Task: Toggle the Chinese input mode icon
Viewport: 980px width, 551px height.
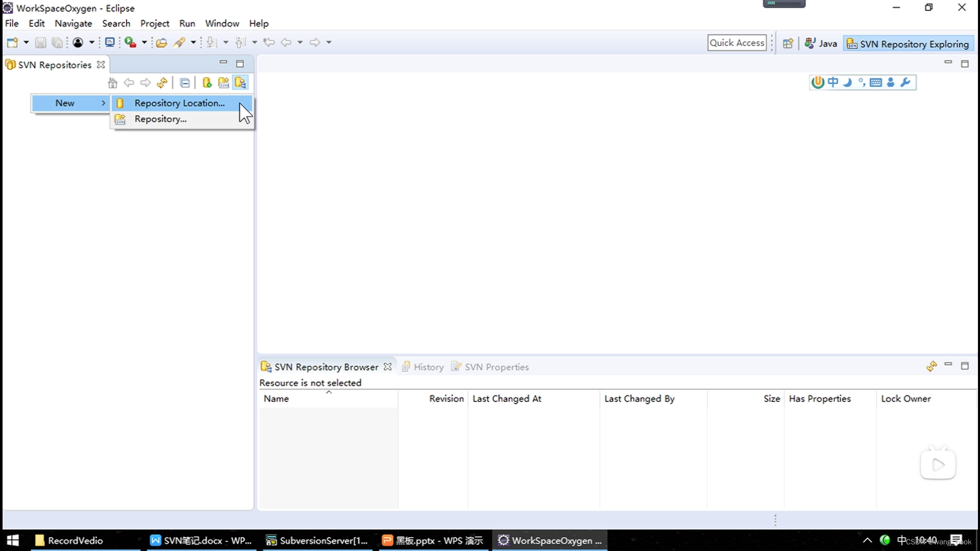Action: 833,82
